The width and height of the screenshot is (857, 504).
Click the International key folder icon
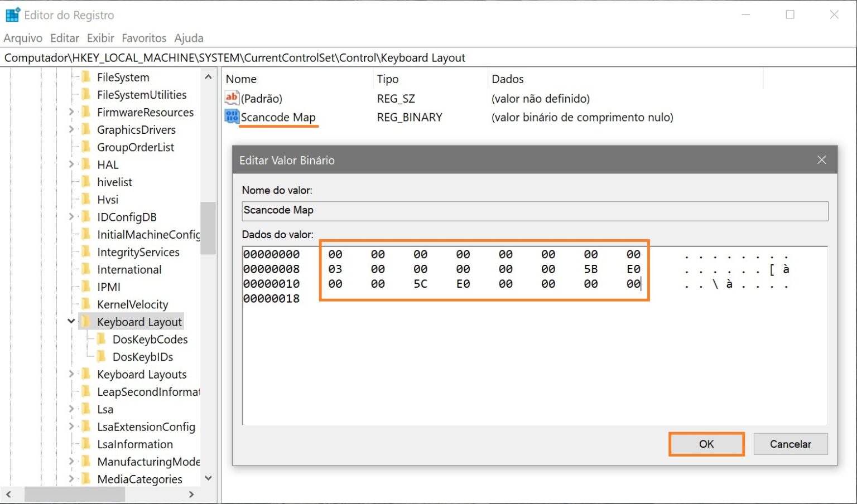(x=87, y=269)
